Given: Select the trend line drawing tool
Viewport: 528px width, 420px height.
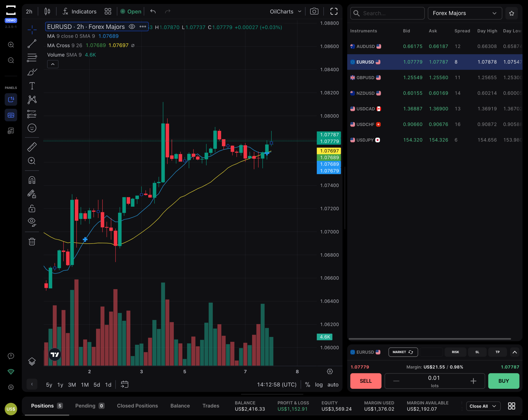Looking at the screenshot, I should pyautogui.click(x=32, y=44).
